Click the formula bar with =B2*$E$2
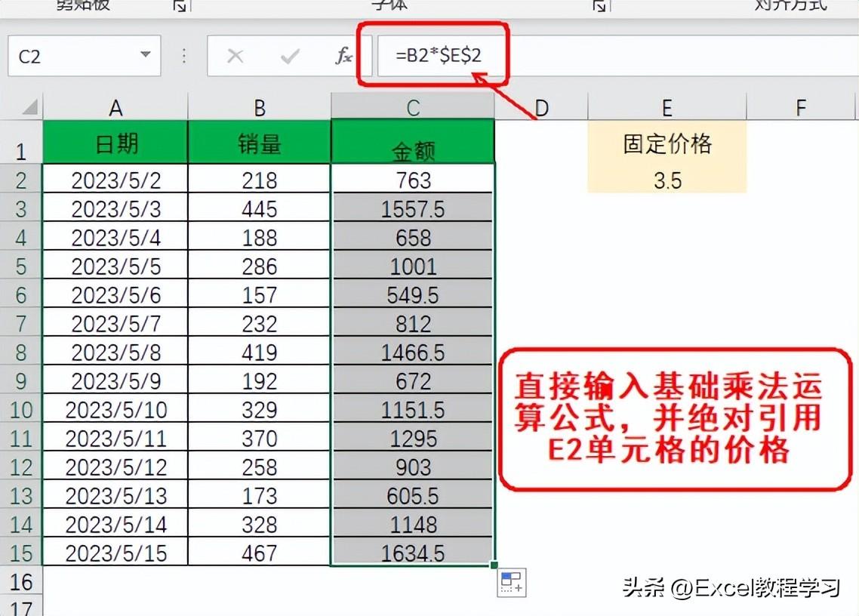The width and height of the screenshot is (859, 616). [618, 56]
